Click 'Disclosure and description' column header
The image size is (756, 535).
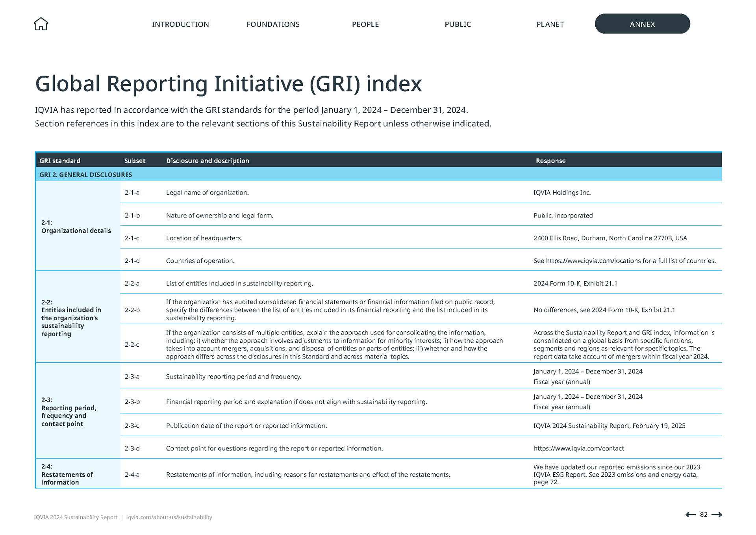[208, 161]
